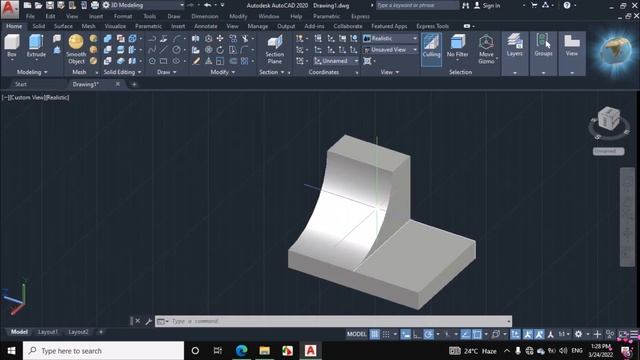The height and width of the screenshot is (360, 640).
Task: Expand the Draw panel
Action: click(x=167, y=72)
